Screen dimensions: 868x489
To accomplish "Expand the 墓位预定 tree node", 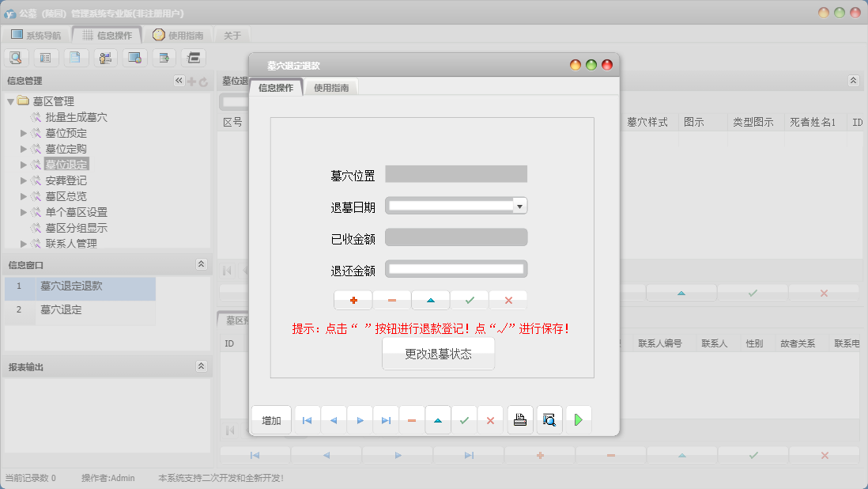I will (24, 133).
